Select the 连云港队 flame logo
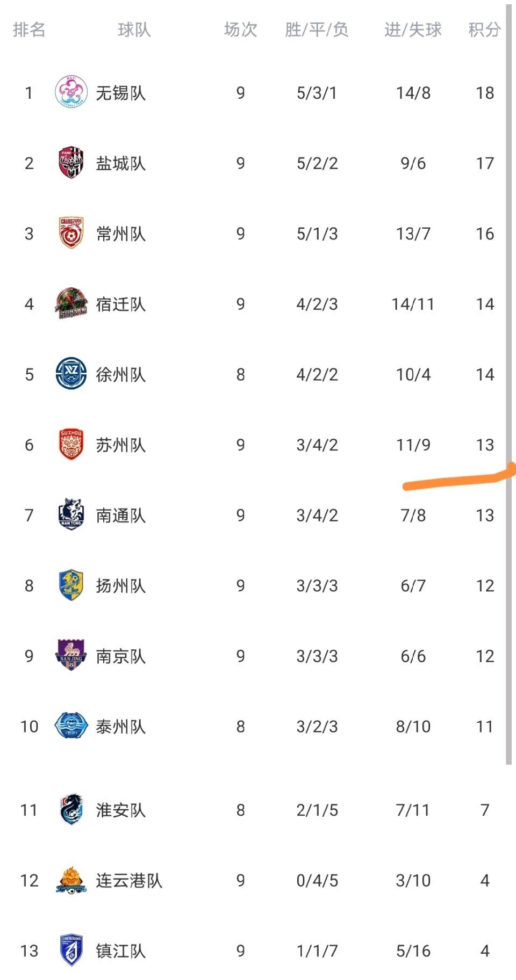 (x=71, y=880)
